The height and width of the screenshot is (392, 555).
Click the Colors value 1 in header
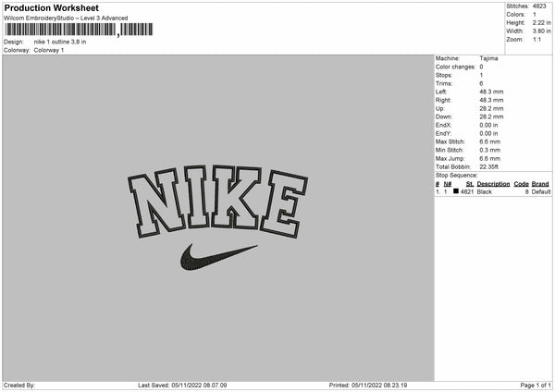tap(535, 15)
